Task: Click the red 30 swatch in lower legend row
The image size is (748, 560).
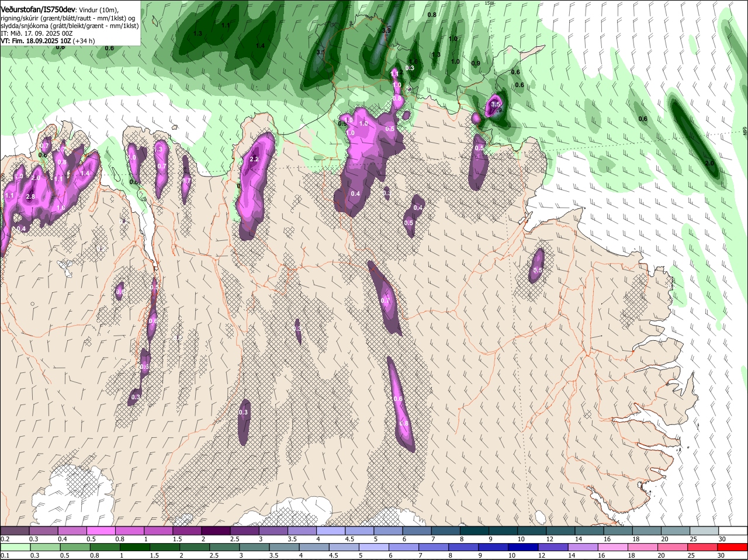Action: [x=733, y=547]
